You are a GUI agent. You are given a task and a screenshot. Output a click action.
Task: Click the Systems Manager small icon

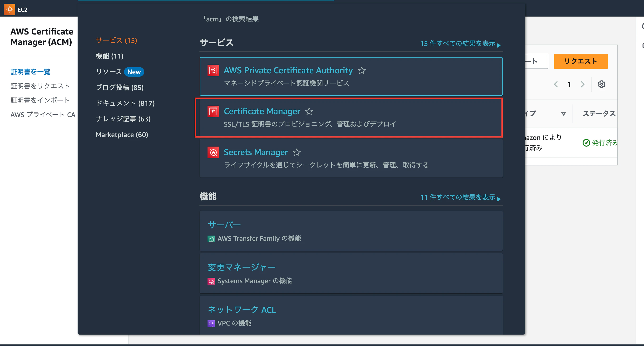[211, 281]
